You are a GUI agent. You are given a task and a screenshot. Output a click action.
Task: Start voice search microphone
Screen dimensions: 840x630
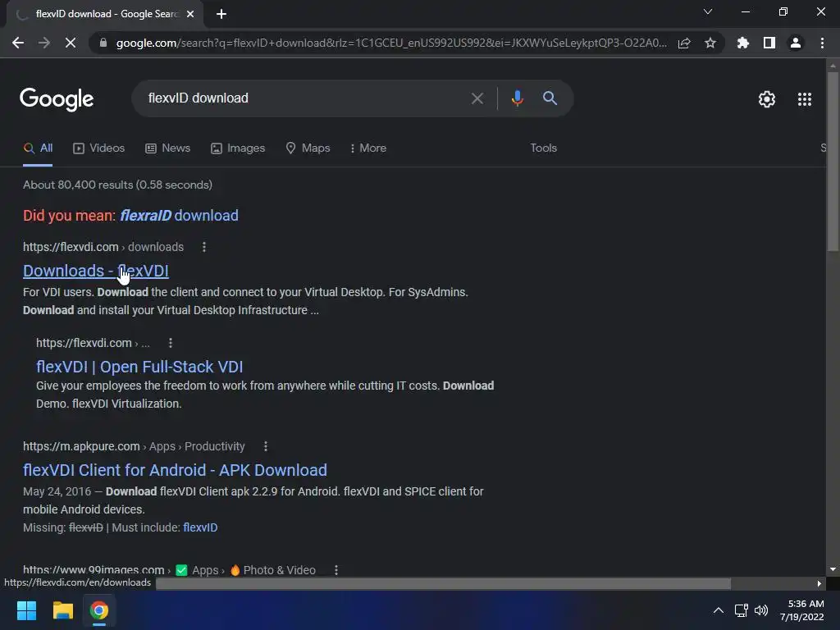518,98
